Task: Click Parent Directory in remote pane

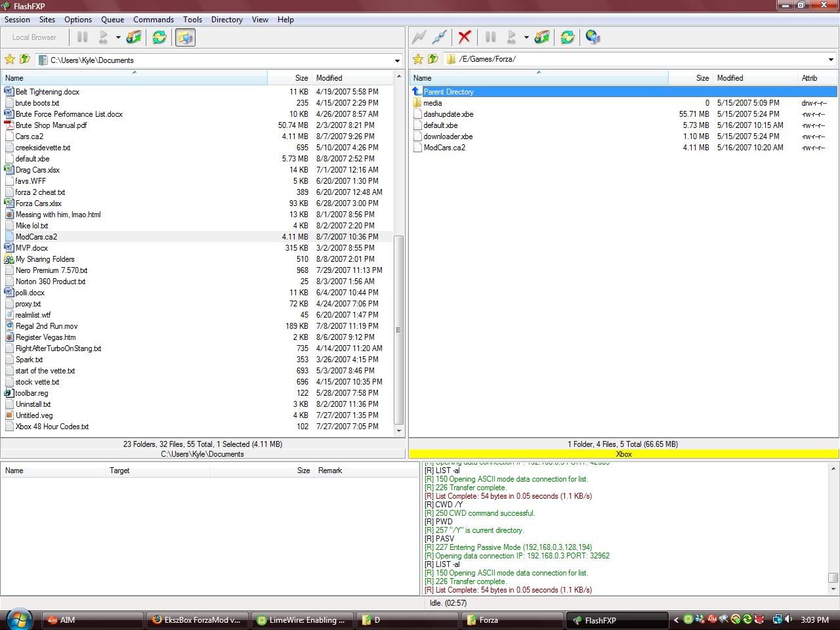Action: pos(448,92)
